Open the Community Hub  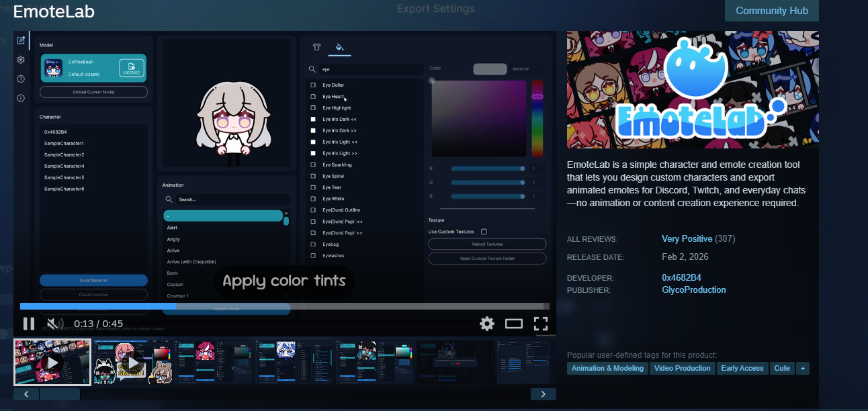pos(771,11)
